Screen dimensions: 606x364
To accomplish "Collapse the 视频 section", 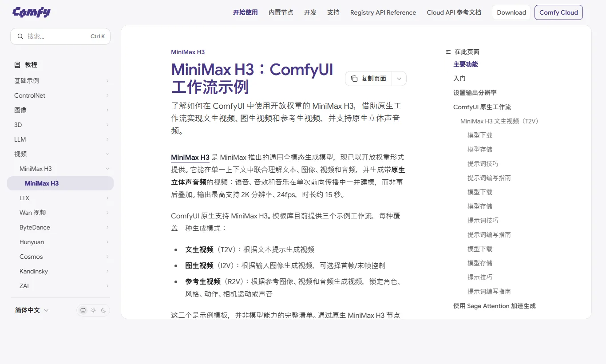I will [x=60, y=154].
